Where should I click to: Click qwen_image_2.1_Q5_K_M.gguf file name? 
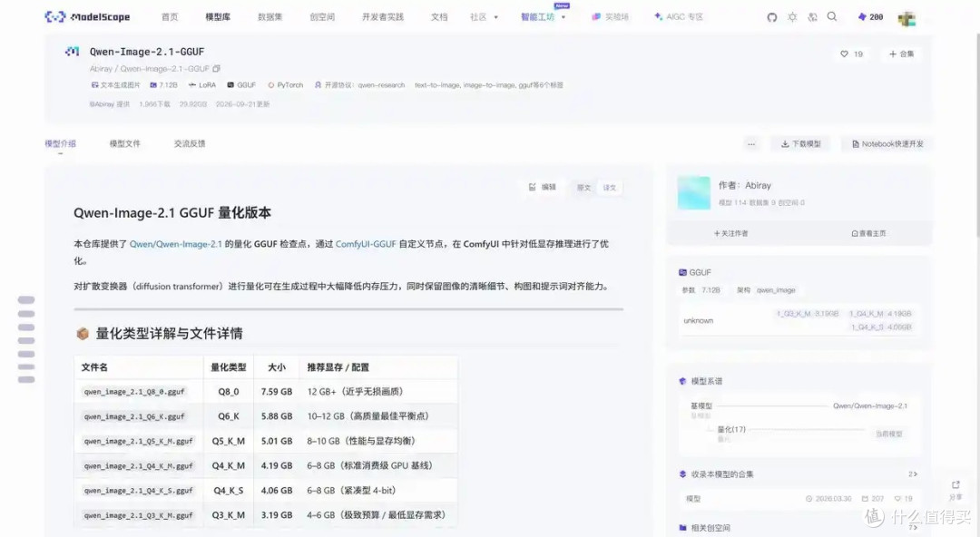[x=139, y=442]
